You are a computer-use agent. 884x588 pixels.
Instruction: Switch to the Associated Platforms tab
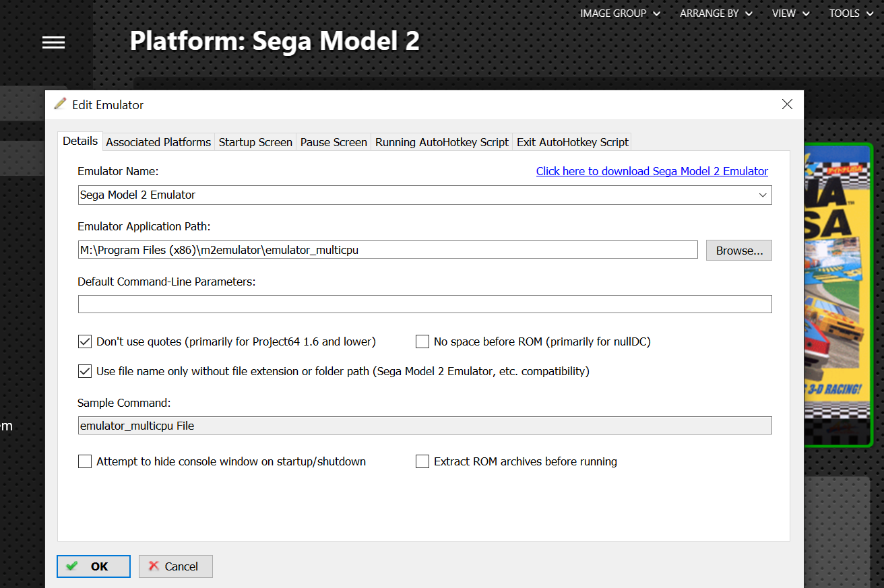click(x=158, y=142)
